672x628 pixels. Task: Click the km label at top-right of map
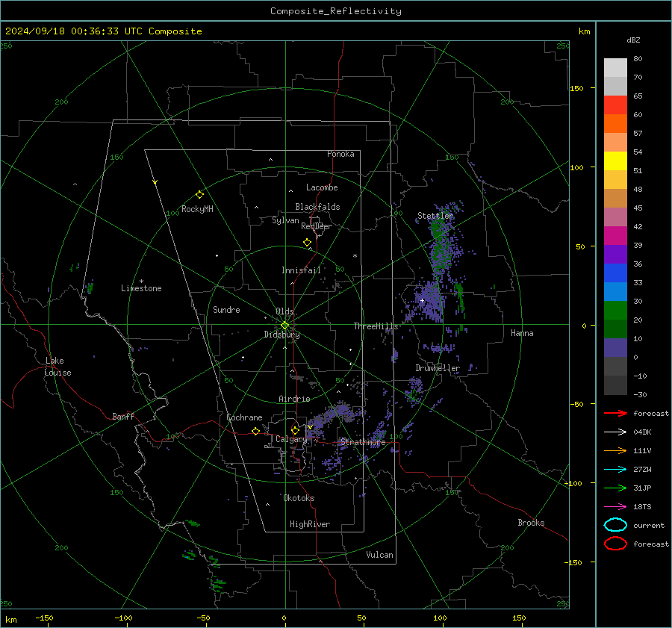(584, 31)
